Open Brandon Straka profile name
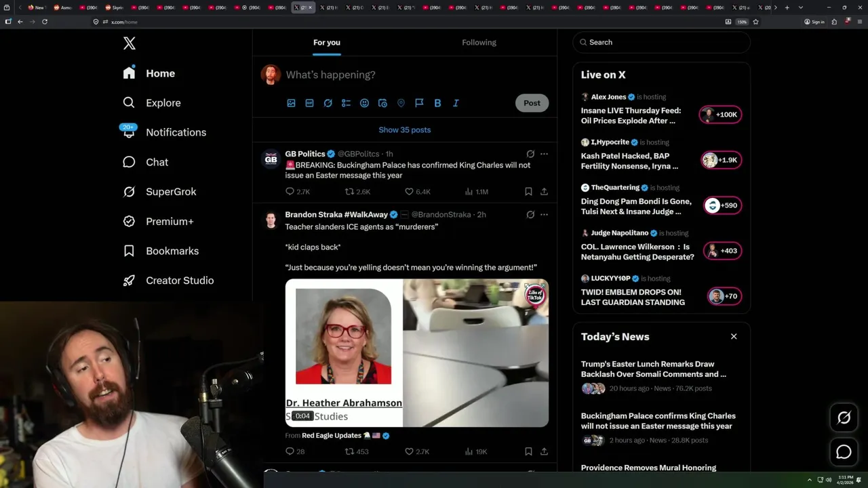Image resolution: width=868 pixels, height=488 pixels. pos(336,215)
